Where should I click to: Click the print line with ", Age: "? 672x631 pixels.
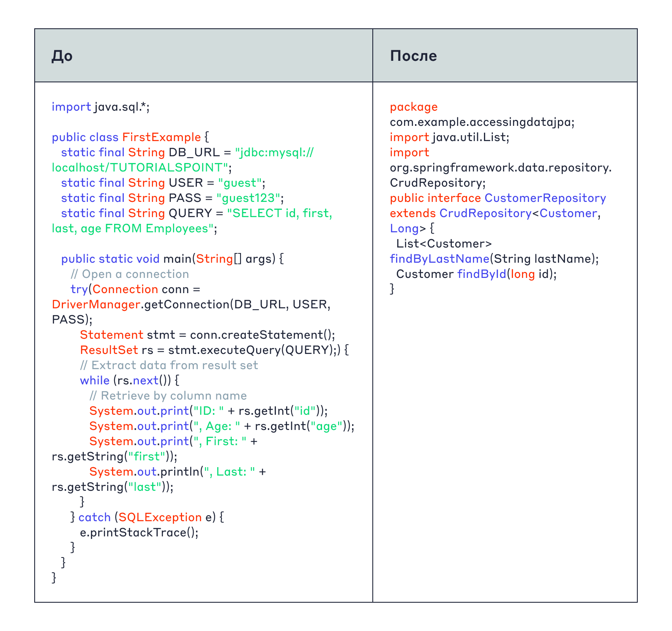[x=222, y=426]
